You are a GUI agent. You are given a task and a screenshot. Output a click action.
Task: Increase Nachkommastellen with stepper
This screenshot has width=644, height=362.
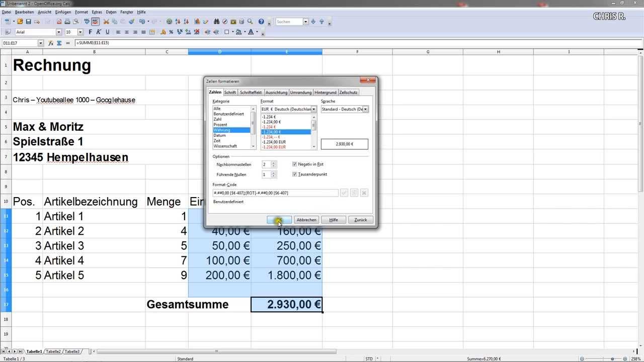(274, 162)
